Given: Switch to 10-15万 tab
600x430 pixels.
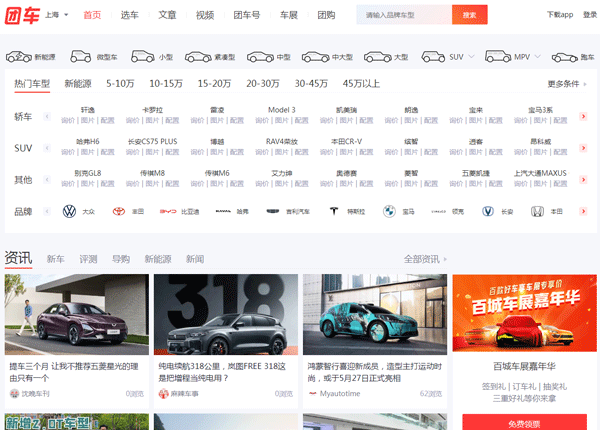Looking at the screenshot, I should tap(166, 83).
